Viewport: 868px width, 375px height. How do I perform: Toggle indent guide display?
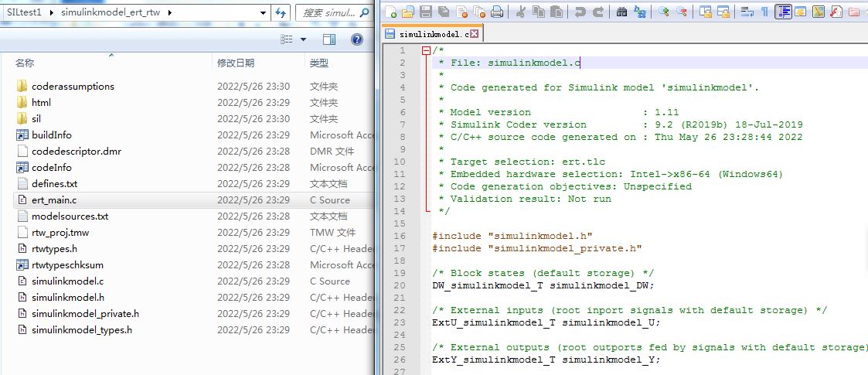(x=783, y=11)
